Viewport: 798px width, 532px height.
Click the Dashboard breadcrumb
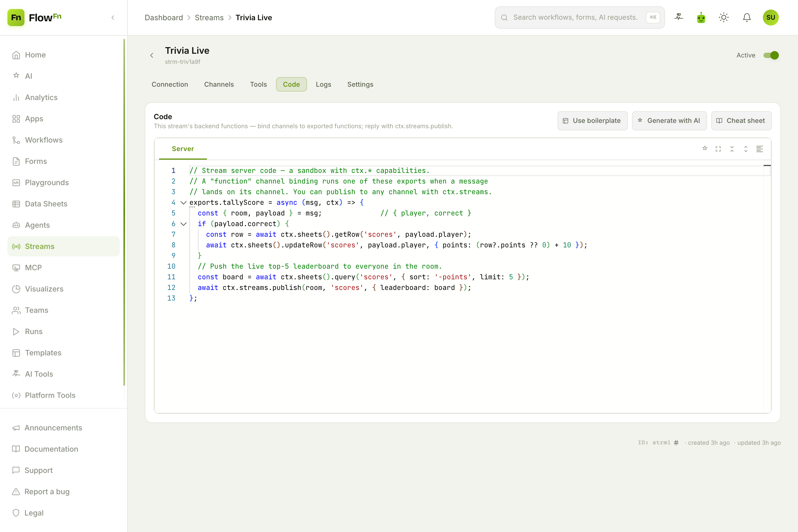click(164, 17)
